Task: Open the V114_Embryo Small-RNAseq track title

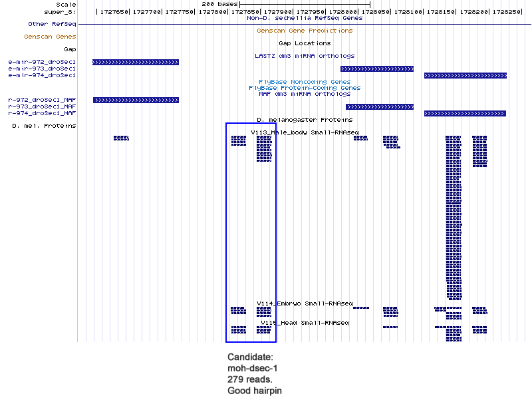Action: 305,303
